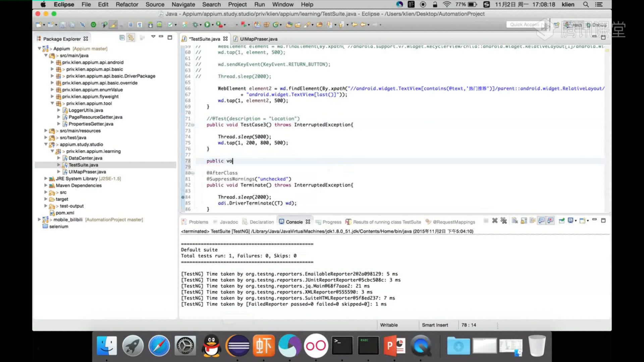This screenshot has width=644, height=362.
Task: Click Collapse All in Package Explorer
Action: click(122, 38)
